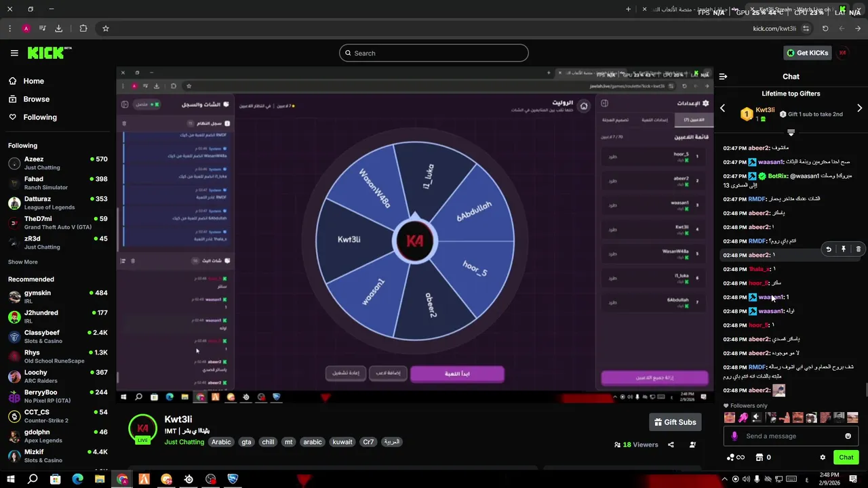Screen dimensions: 868x488
Task: Pin the hovered chat message
Action: click(844, 249)
